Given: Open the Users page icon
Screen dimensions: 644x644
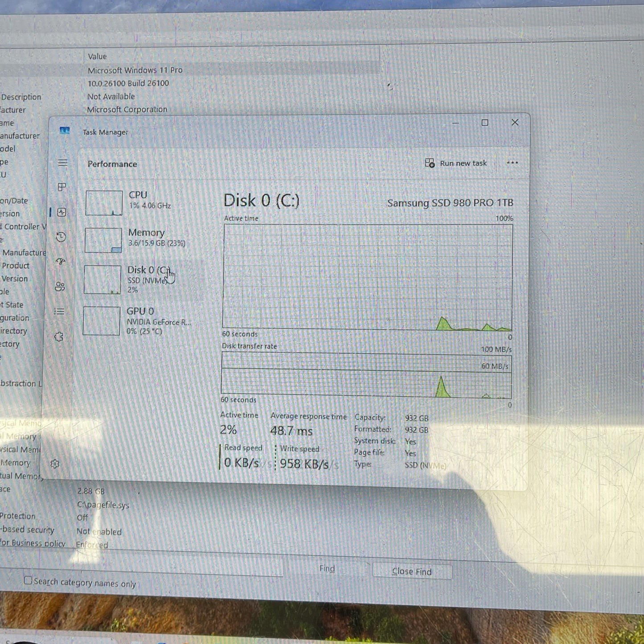Looking at the screenshot, I should coord(60,287).
